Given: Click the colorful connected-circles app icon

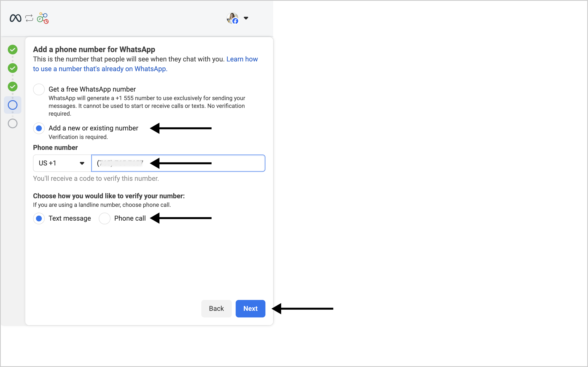Looking at the screenshot, I should (43, 18).
